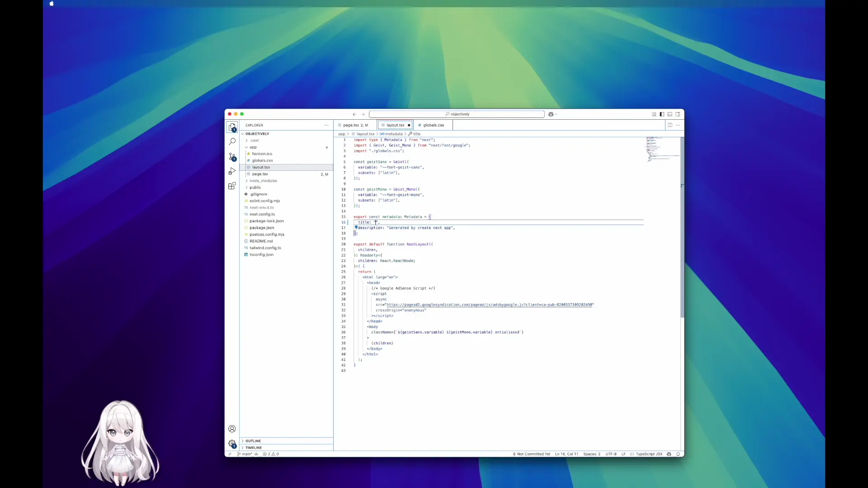The height and width of the screenshot is (488, 868).
Task: Open the Copilot dropdown chevron in title bar
Action: tap(556, 114)
